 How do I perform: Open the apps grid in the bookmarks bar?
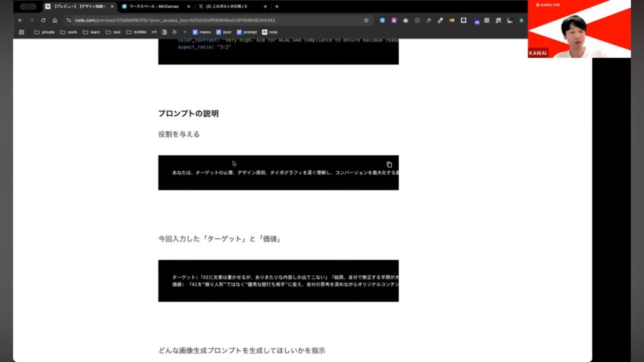(x=21, y=32)
